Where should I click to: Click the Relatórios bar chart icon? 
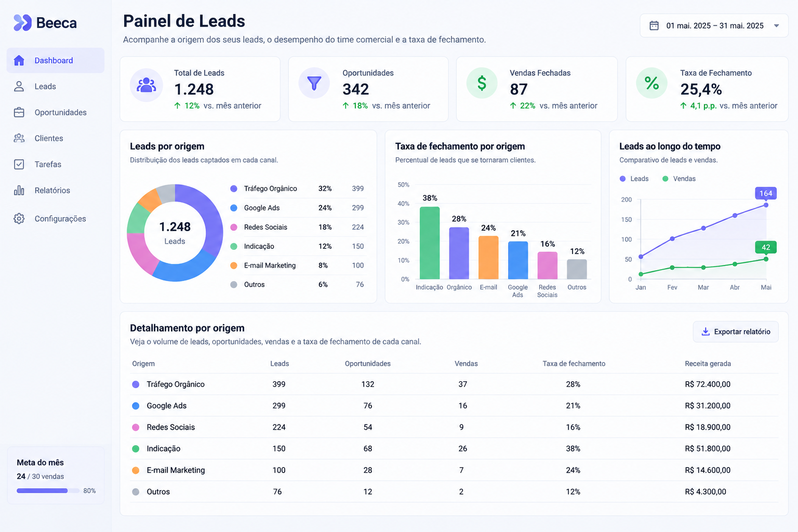tap(19, 190)
